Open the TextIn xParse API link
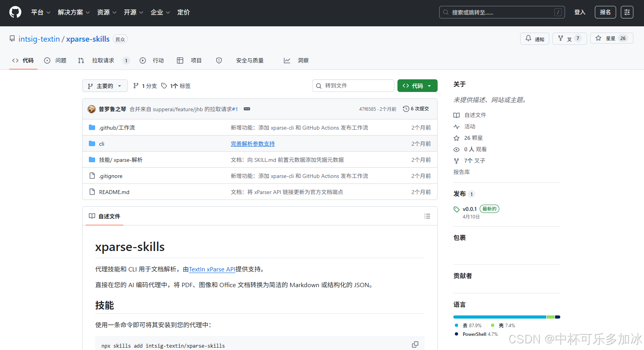Image resolution: width=644 pixels, height=350 pixels. (212, 269)
